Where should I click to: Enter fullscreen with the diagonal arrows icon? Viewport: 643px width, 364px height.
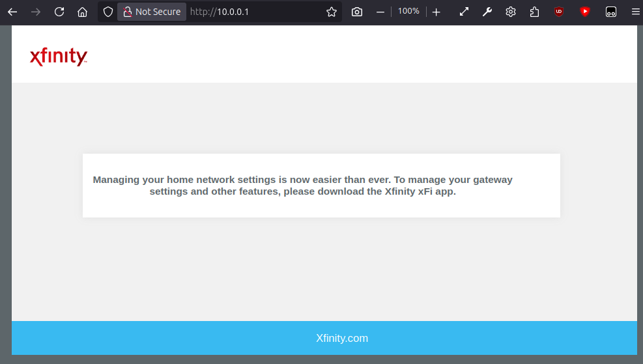[464, 12]
